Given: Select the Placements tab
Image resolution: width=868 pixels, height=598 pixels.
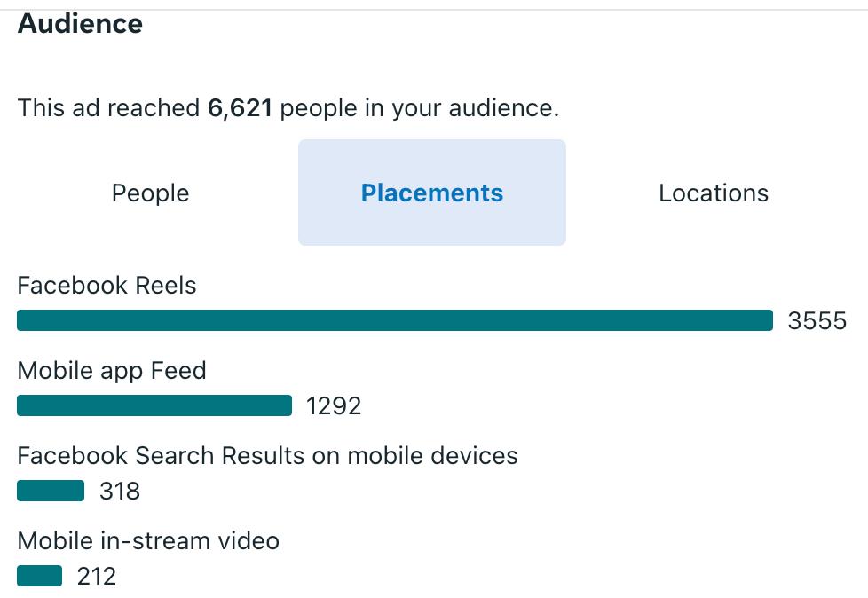Looking at the screenshot, I should click(431, 193).
